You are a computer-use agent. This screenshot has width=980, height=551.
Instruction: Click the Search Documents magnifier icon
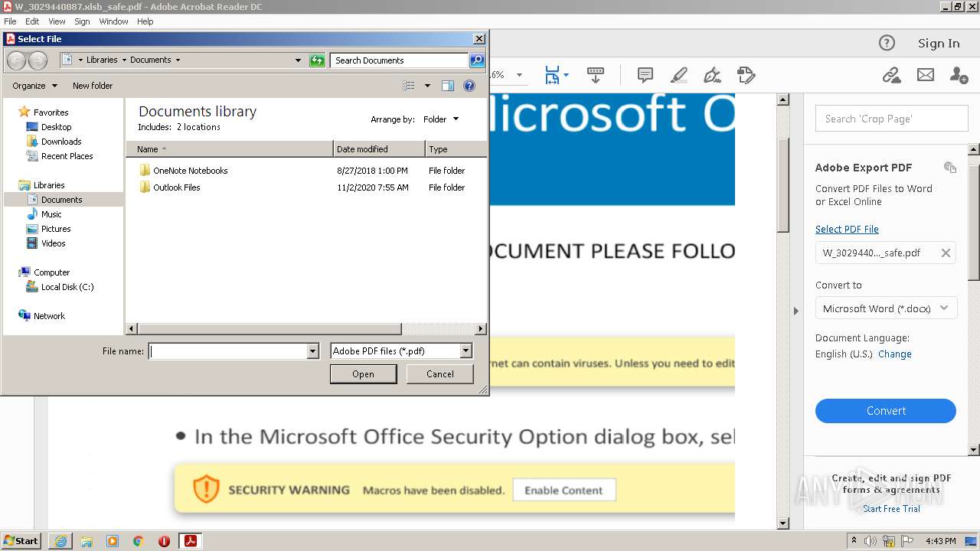point(476,60)
